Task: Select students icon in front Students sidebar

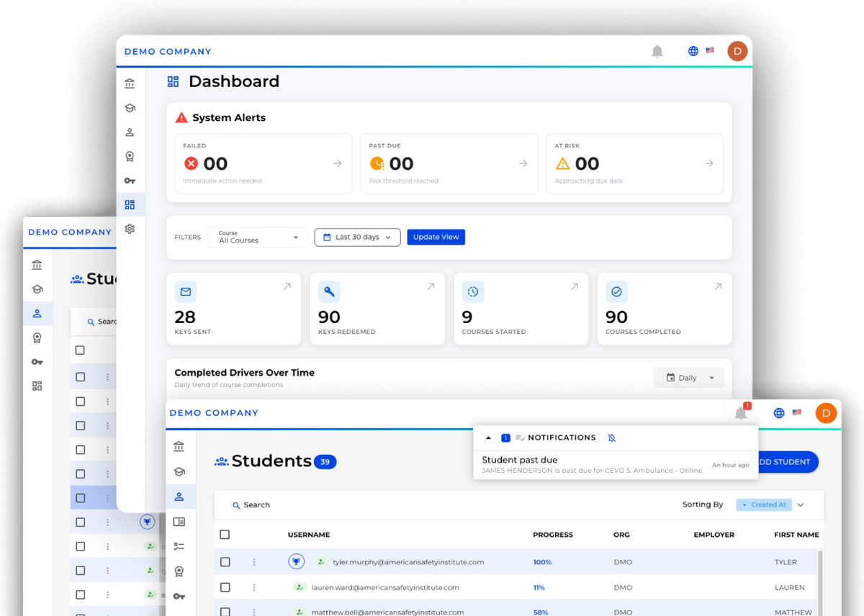Action: pyautogui.click(x=179, y=497)
